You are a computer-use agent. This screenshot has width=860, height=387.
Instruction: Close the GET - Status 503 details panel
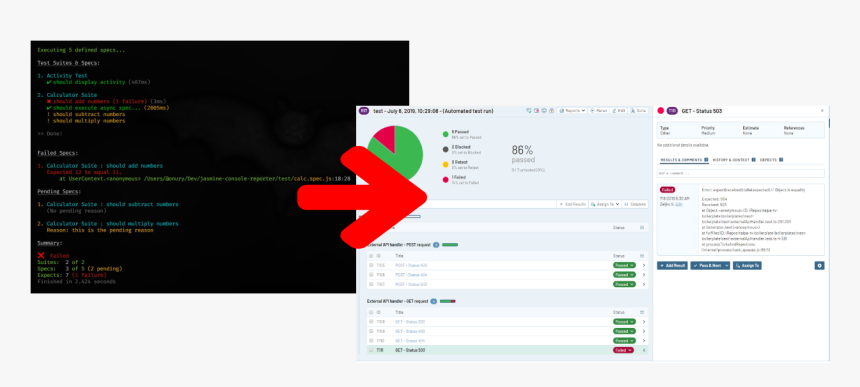point(822,111)
